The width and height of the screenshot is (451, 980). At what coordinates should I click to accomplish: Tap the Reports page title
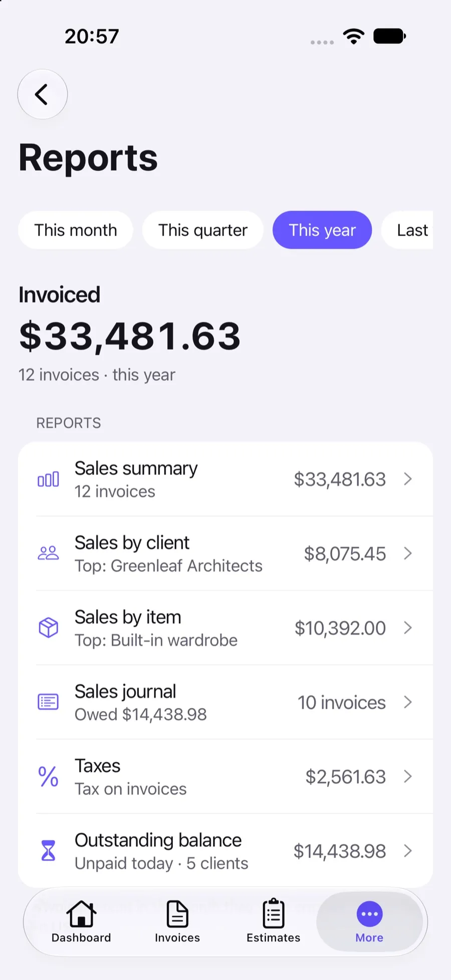pyautogui.click(x=88, y=158)
